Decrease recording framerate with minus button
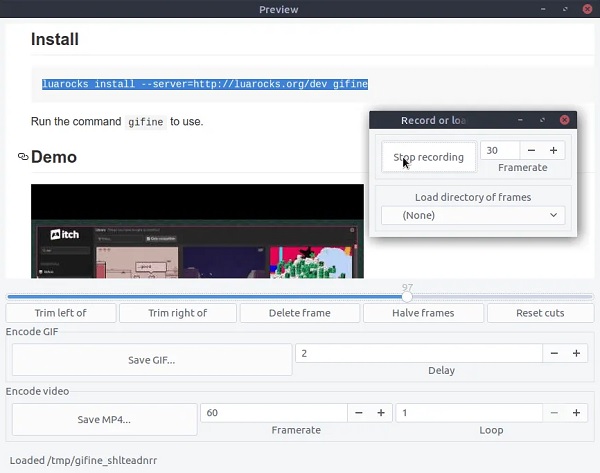The width and height of the screenshot is (600, 473). [x=531, y=150]
